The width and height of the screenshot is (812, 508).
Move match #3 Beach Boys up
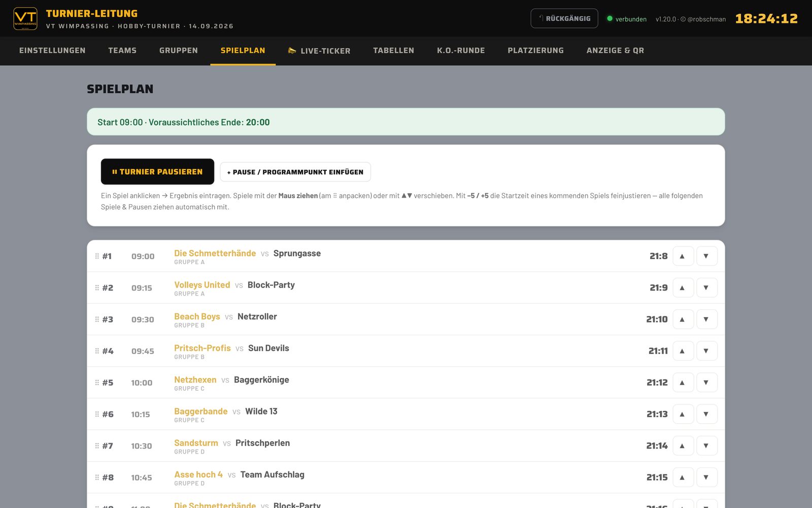coord(683,319)
